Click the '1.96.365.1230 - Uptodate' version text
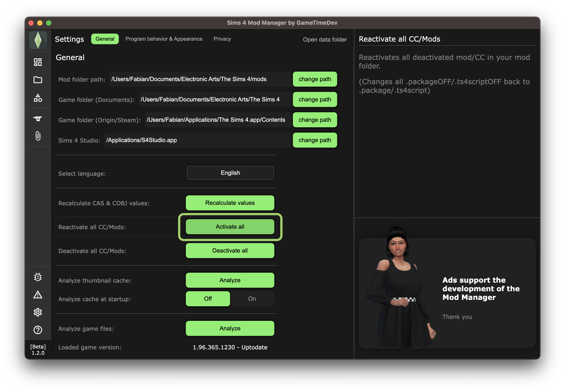The image size is (565, 392). [230, 347]
